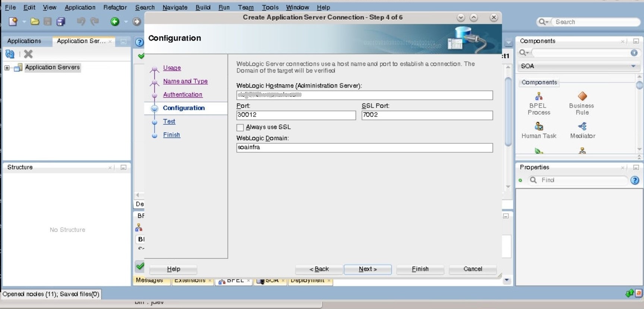Minimize the Properties panel
644x309 pixels.
[x=636, y=168]
